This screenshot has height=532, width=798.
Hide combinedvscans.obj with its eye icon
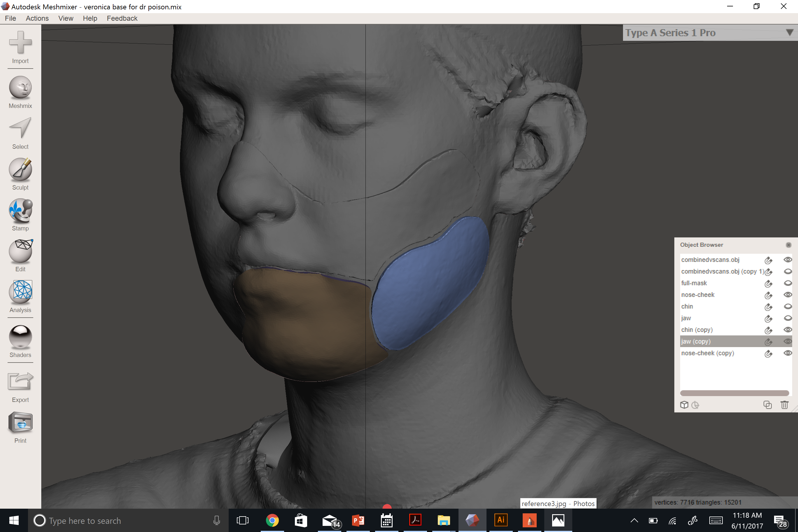pos(788,260)
